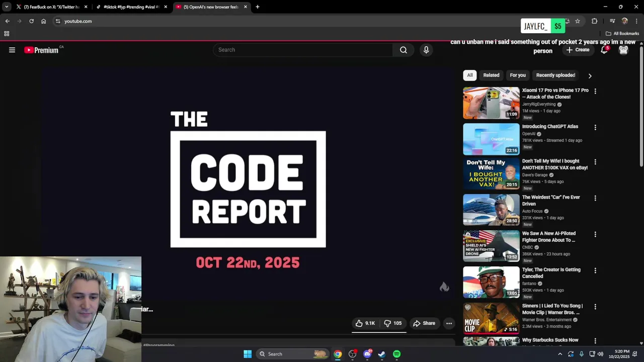This screenshot has width=644, height=362.
Task: Open Tyler, The Creator Is Getting Cancelled
Action: [551, 273]
